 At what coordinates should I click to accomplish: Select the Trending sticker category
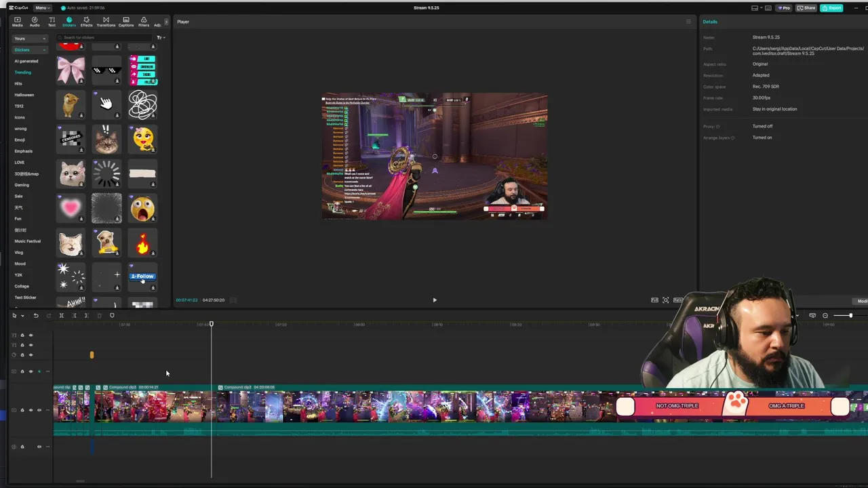click(23, 73)
